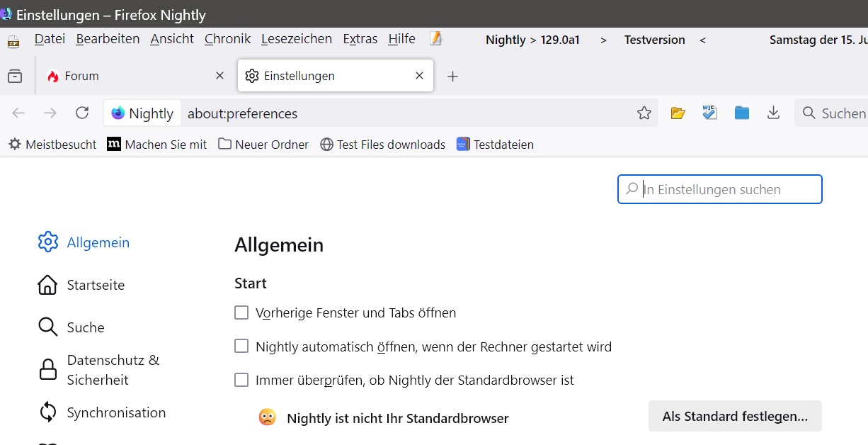The image size is (868, 445).
Task: Open Synchronisation via the sync arrows icon
Action: pyautogui.click(x=47, y=412)
